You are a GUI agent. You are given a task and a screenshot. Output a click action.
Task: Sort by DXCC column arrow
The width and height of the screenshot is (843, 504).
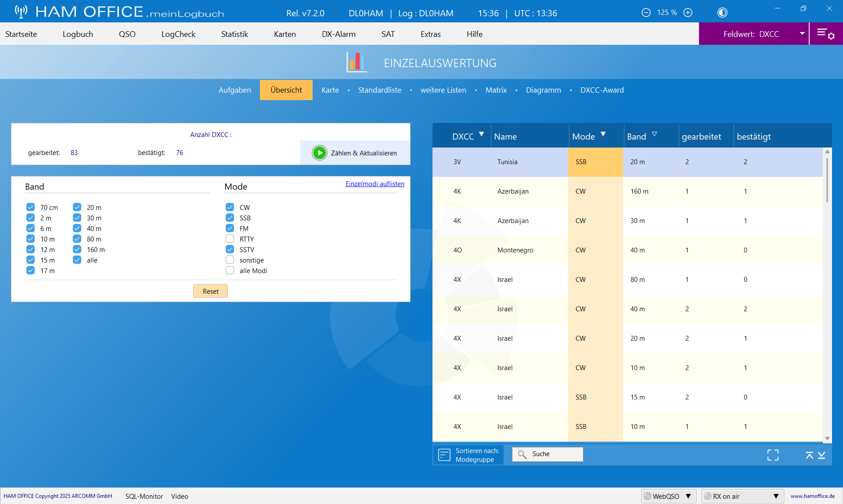482,134
